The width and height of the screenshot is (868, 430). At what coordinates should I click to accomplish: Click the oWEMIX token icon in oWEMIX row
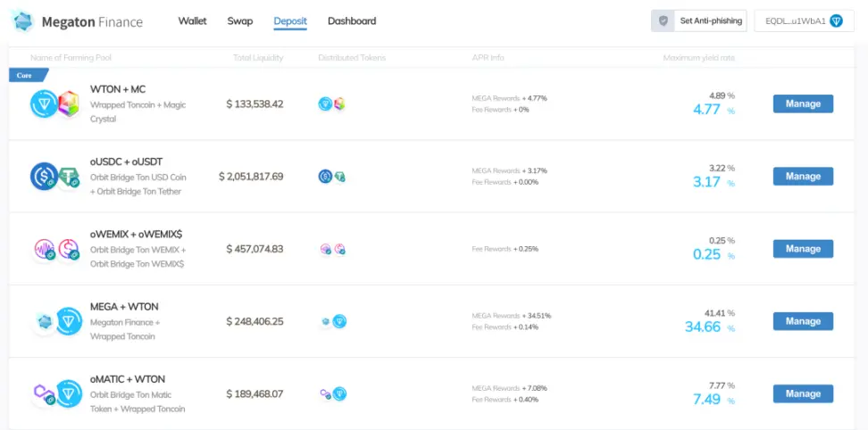pos(45,249)
